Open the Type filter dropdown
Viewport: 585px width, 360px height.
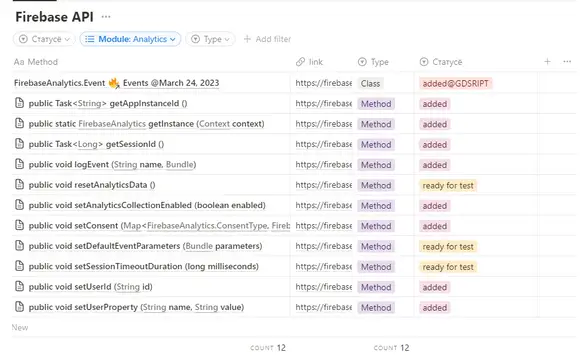[x=210, y=39]
